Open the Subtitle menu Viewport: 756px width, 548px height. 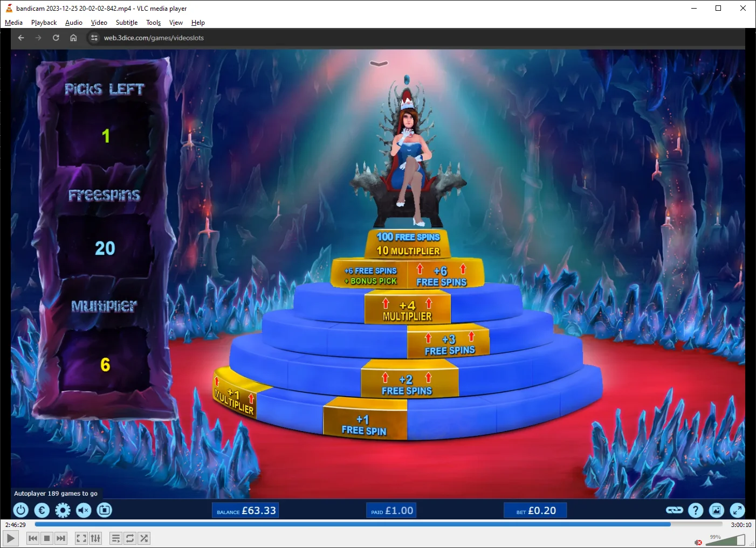(127, 23)
